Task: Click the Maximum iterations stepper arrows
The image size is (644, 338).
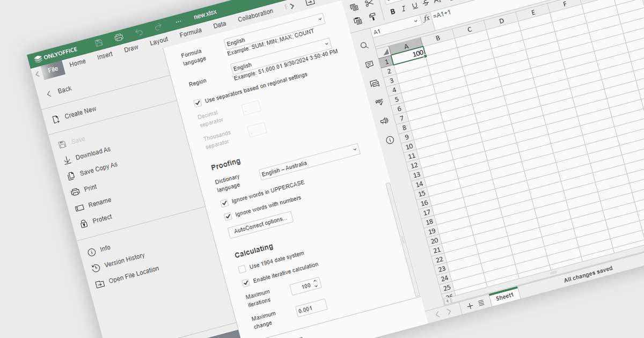Action: 316,282
